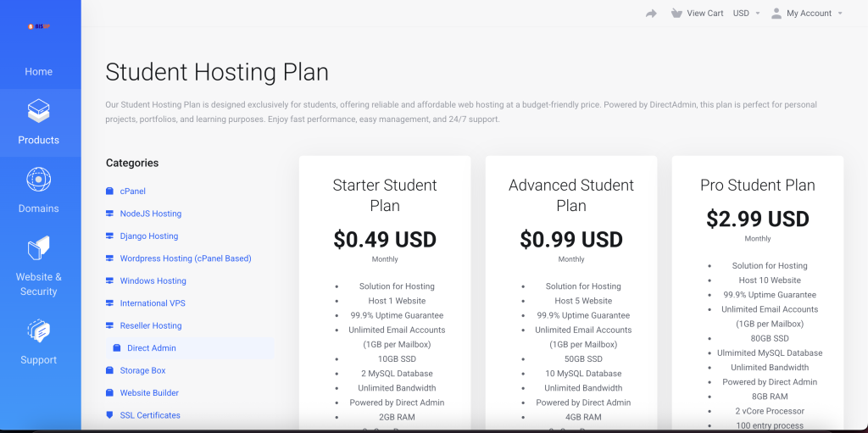
Task: Open Support icon in sidebar
Action: [x=39, y=331]
